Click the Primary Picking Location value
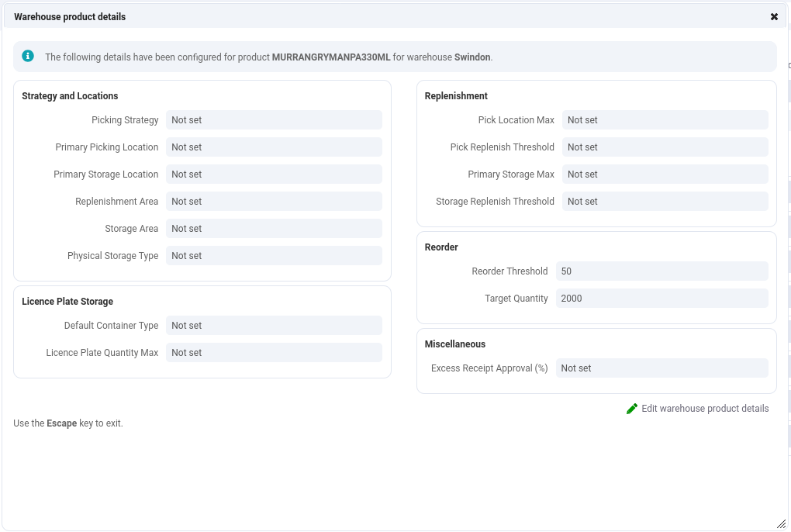Viewport: 791px width, 532px height. (274, 147)
